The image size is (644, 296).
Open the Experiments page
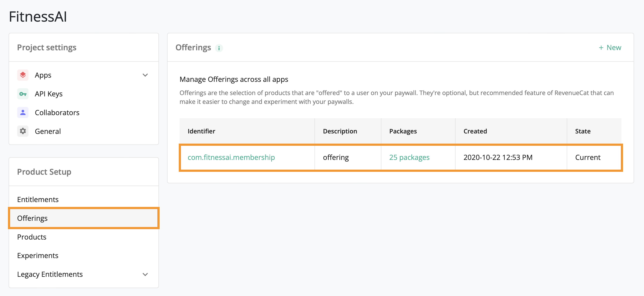(38, 255)
